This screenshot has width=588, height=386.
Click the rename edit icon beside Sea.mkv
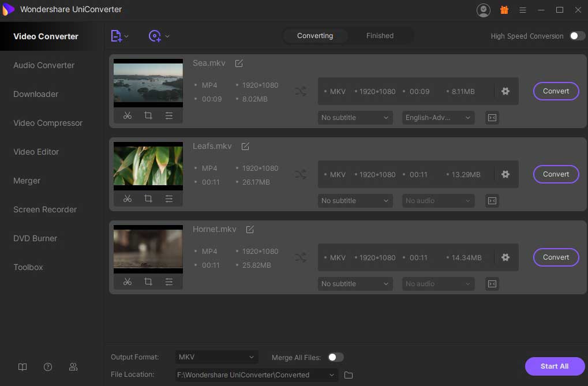(239, 63)
